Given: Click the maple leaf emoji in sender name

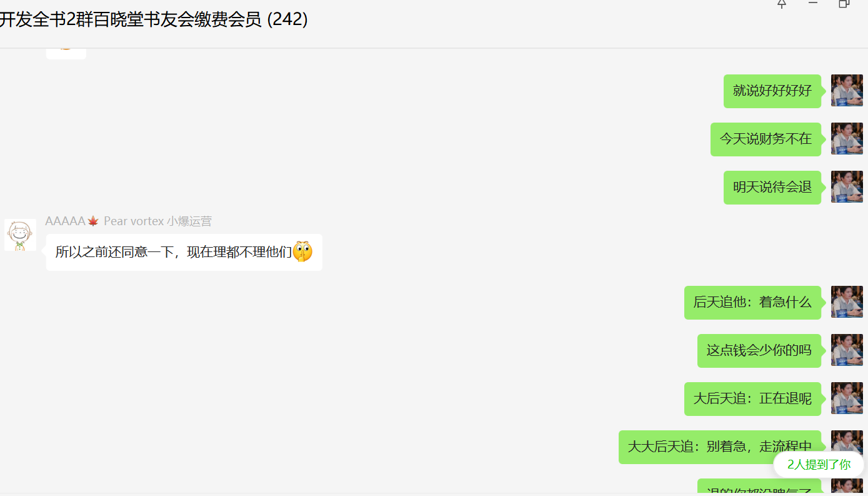Looking at the screenshot, I should [x=93, y=221].
